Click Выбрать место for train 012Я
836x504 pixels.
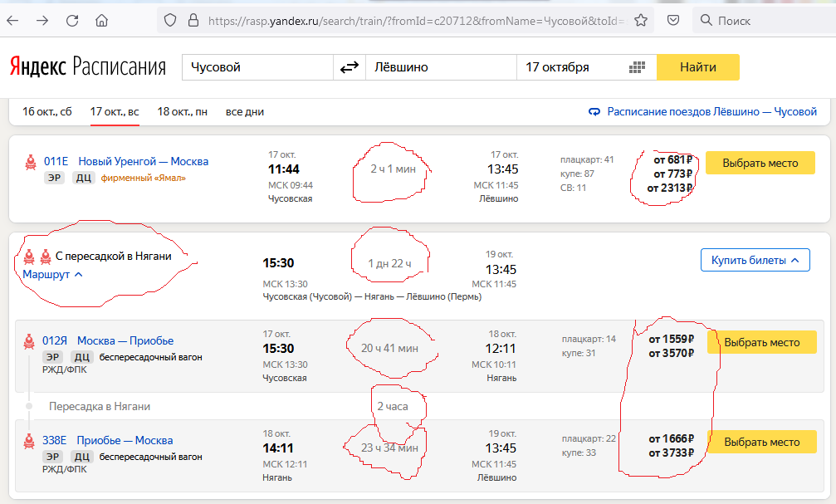point(762,342)
